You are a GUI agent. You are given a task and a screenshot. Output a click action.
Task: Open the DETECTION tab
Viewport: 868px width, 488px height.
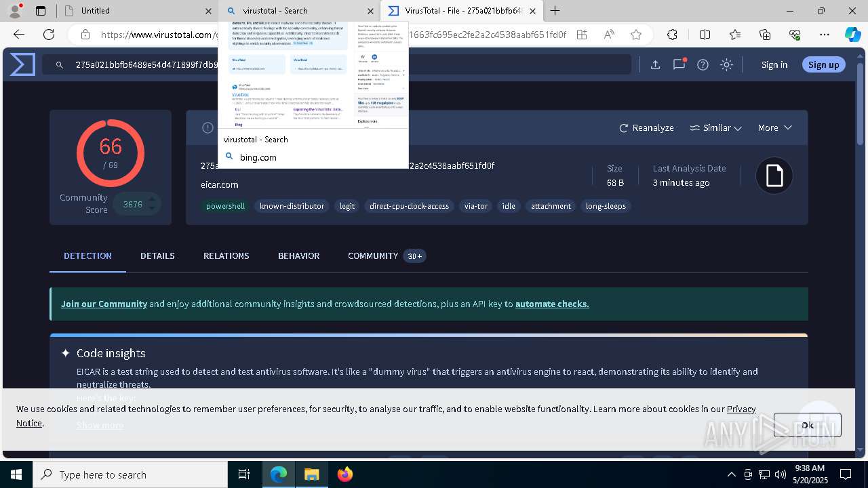click(x=87, y=256)
